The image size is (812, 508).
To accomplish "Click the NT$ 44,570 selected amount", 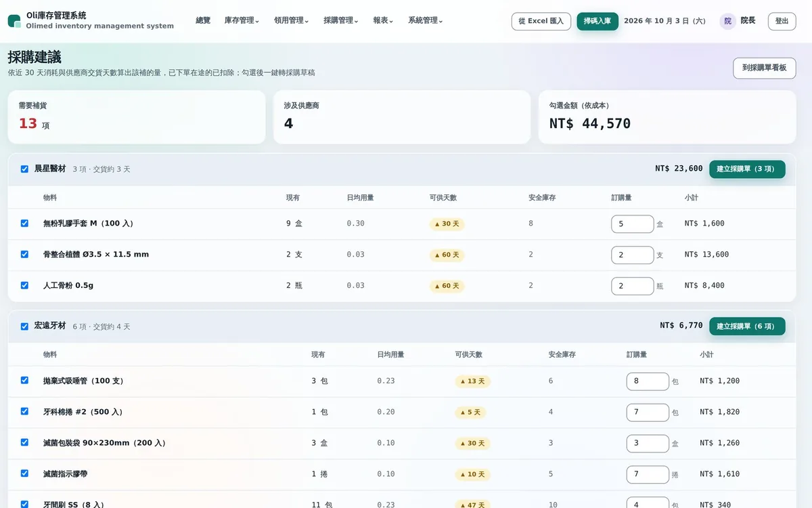I will (590, 124).
